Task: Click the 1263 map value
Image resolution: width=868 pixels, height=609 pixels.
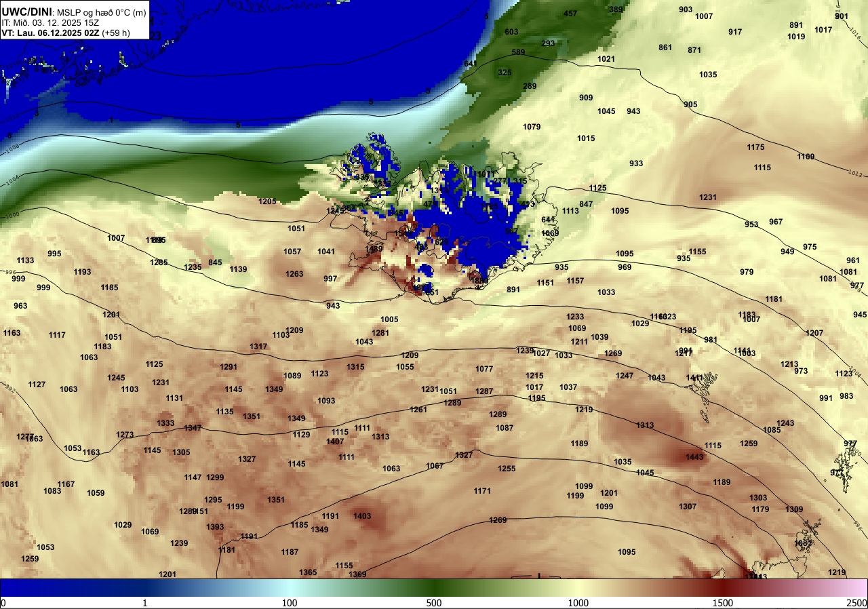Action: (x=294, y=274)
